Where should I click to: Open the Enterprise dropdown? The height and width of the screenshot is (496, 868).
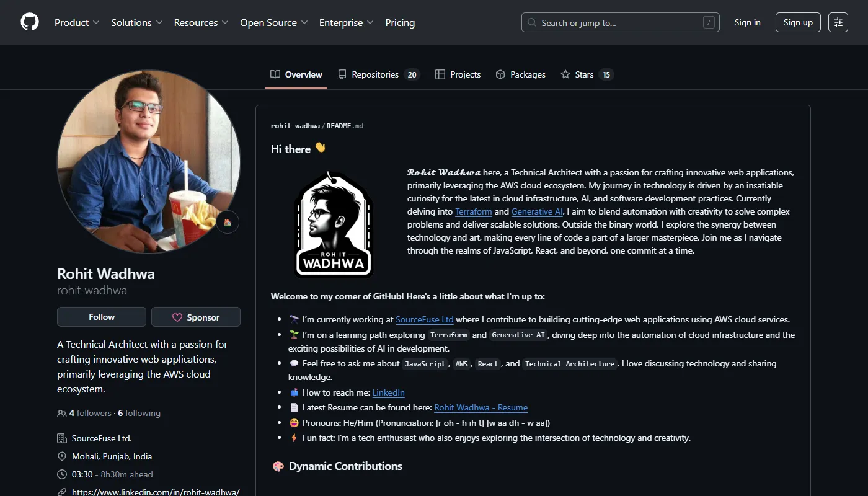click(347, 22)
